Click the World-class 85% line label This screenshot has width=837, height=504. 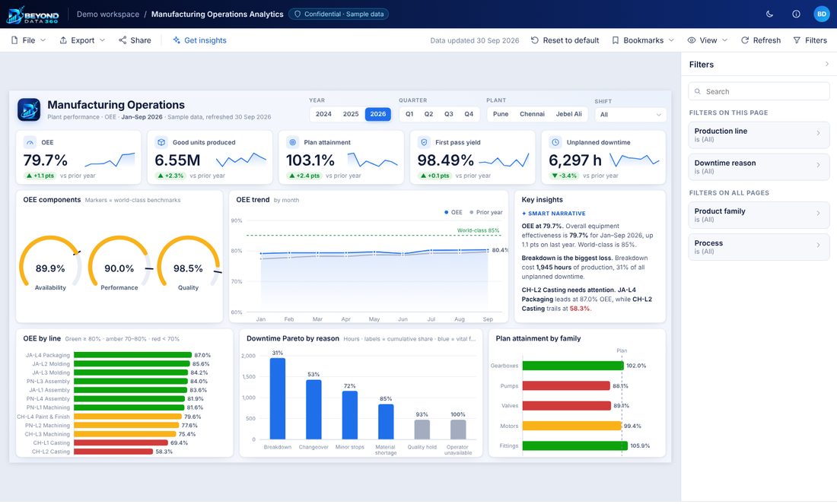(x=479, y=231)
